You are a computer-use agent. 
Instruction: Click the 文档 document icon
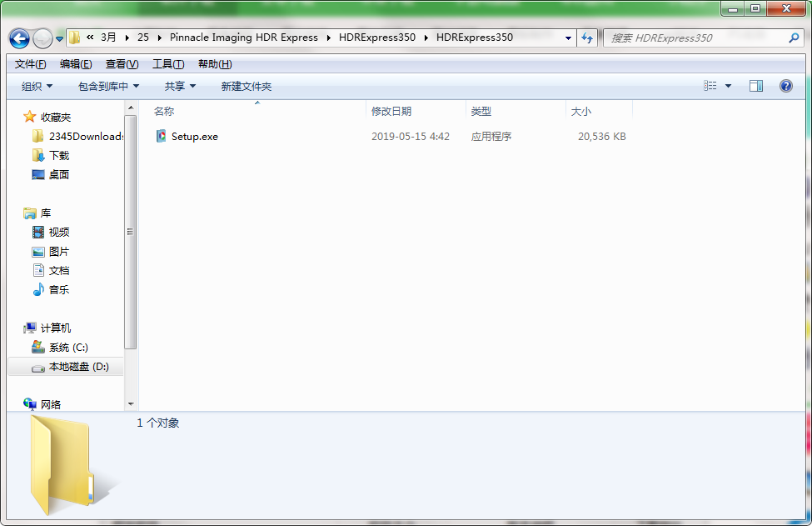click(x=37, y=270)
